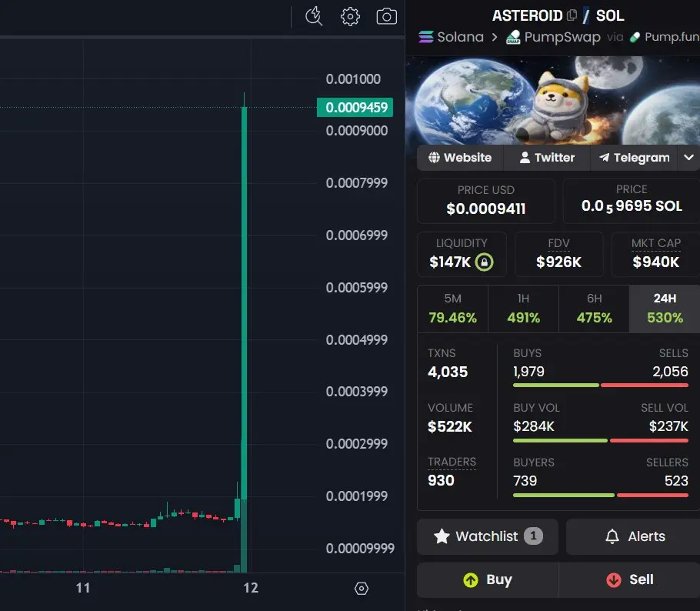The width and height of the screenshot is (700, 611).
Task: Copy the ASTEROID token address icon
Action: pyautogui.click(x=572, y=15)
